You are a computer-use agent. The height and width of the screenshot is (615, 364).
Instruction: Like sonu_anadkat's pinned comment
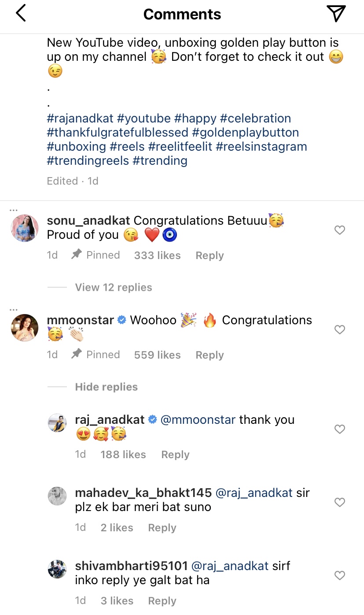click(x=340, y=230)
